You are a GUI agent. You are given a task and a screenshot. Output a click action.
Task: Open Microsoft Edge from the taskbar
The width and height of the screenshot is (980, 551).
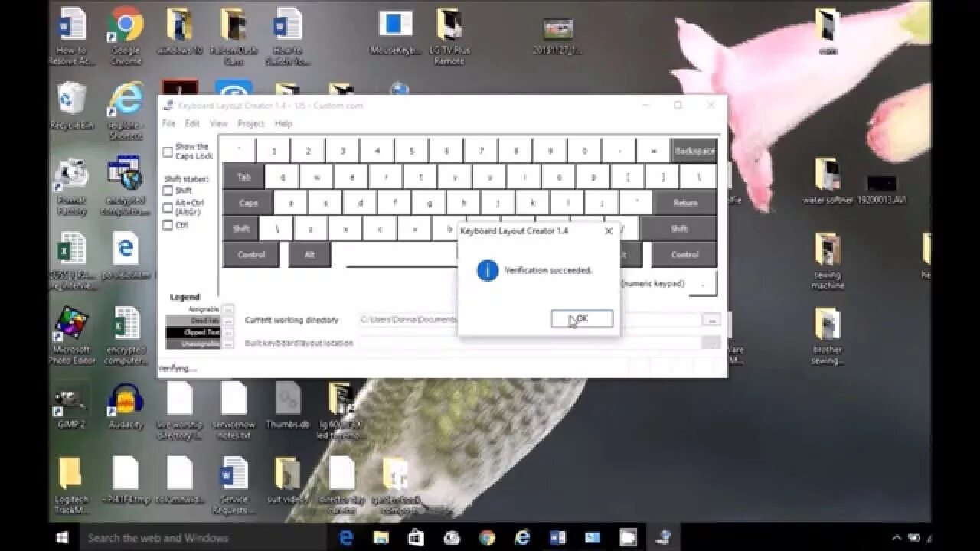[x=346, y=537]
